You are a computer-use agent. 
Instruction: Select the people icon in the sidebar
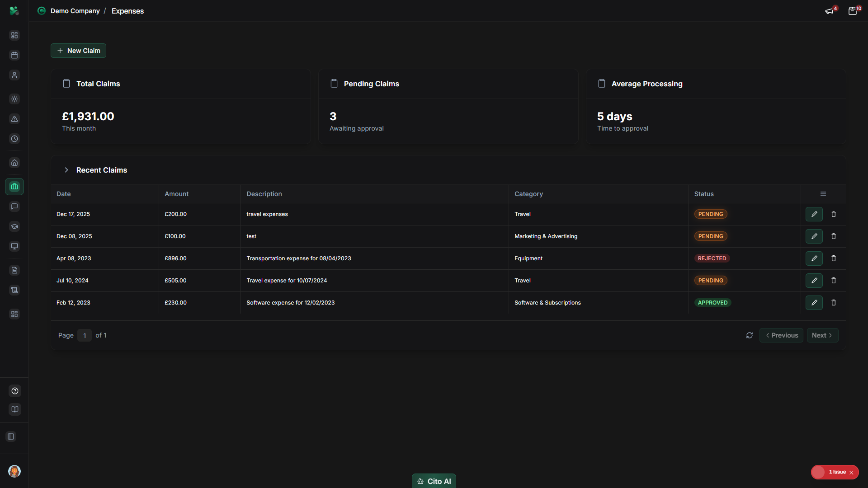14,75
